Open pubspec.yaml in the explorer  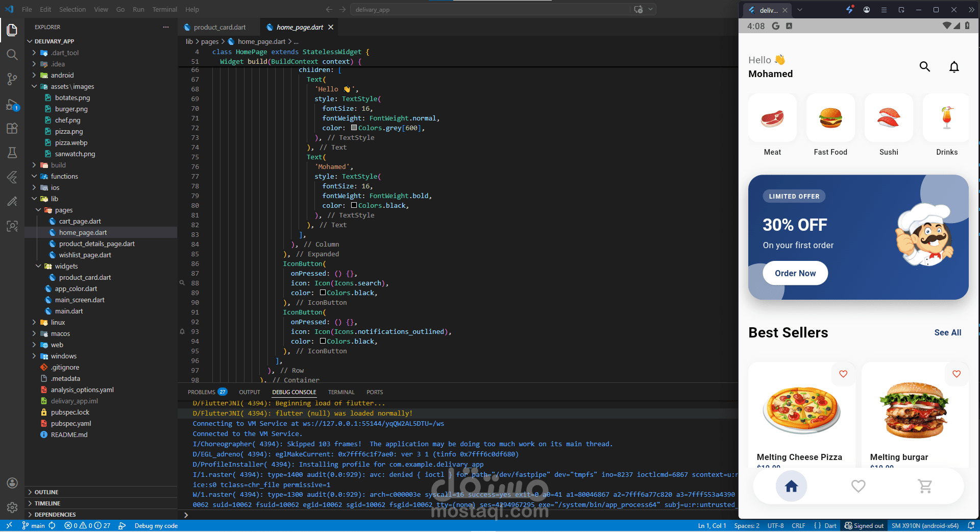pos(71,423)
